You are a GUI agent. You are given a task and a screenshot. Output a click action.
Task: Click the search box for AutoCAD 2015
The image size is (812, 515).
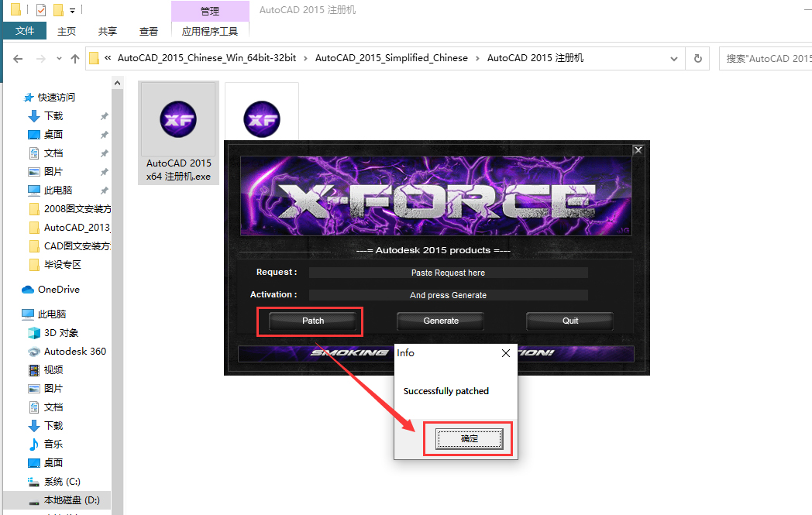[766, 59]
